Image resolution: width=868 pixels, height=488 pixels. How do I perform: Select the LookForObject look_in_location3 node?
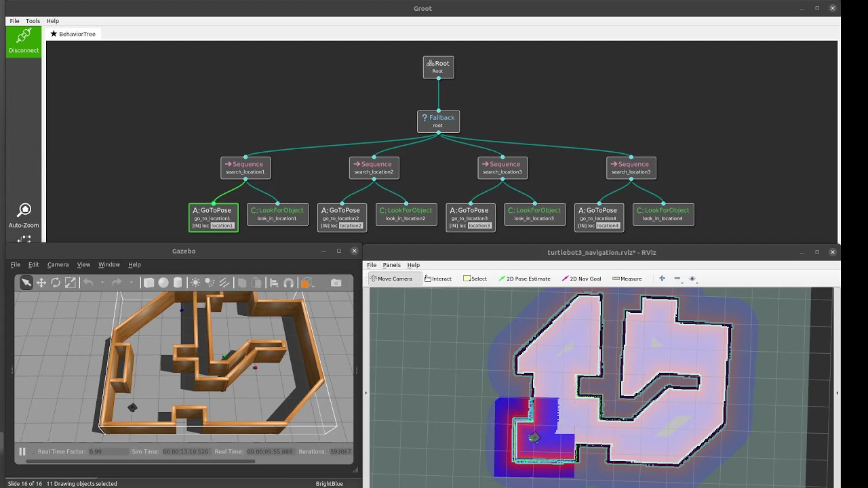(x=534, y=214)
